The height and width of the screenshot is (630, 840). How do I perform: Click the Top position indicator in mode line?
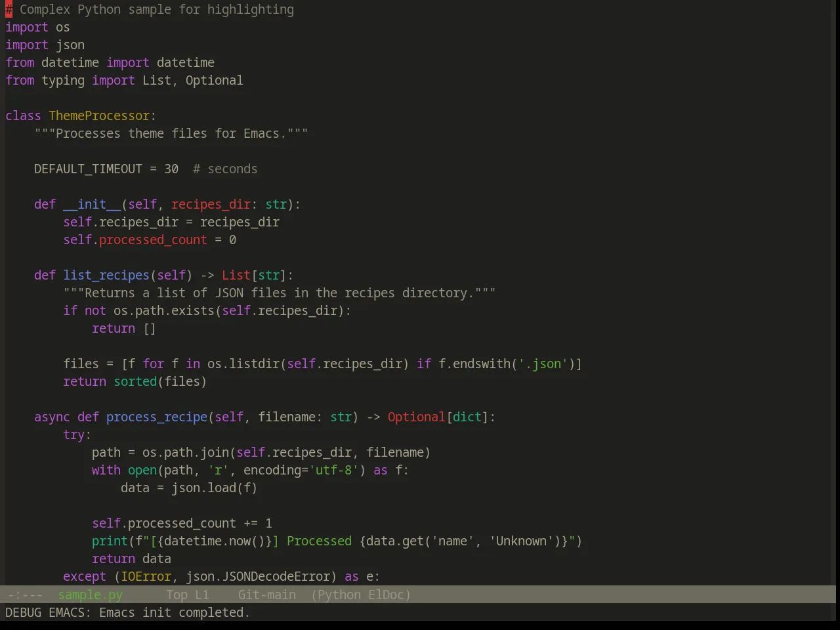coord(177,595)
